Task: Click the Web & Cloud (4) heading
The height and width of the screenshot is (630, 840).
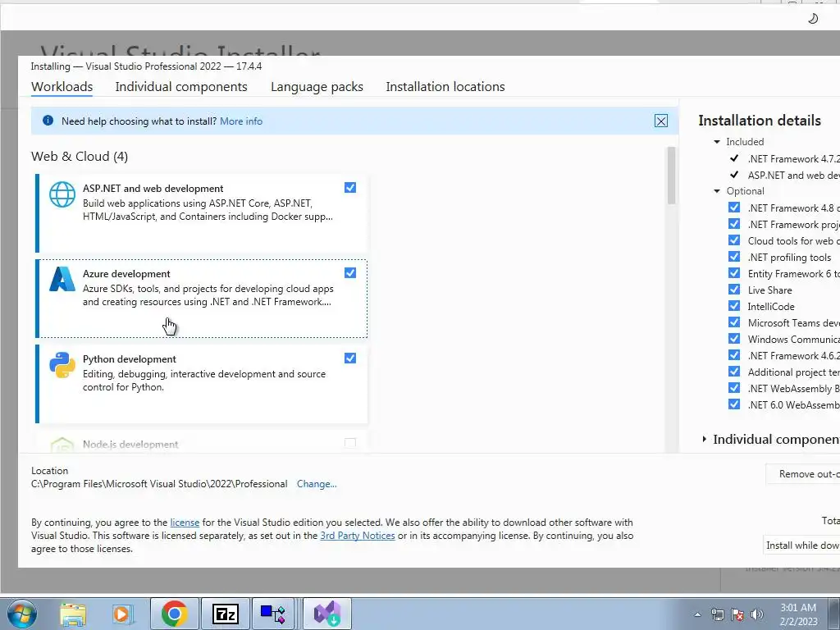Action: point(80,157)
